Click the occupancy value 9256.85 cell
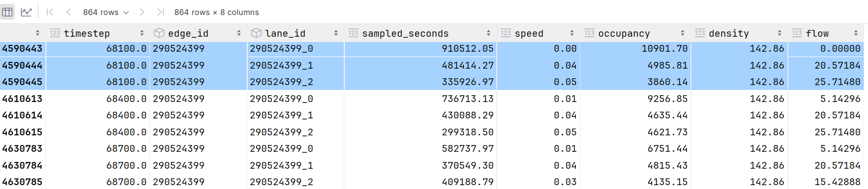This screenshot has width=868, height=189. pos(635,99)
